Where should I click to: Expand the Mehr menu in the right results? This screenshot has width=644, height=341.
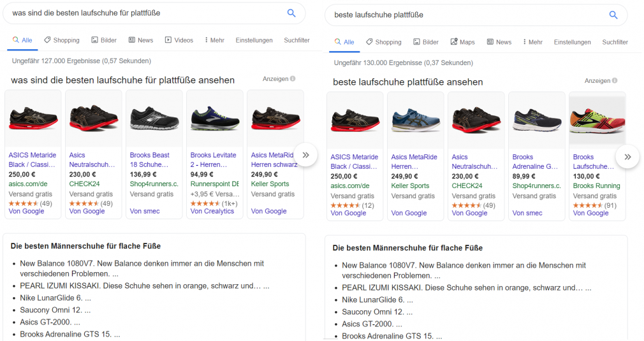[x=532, y=42]
